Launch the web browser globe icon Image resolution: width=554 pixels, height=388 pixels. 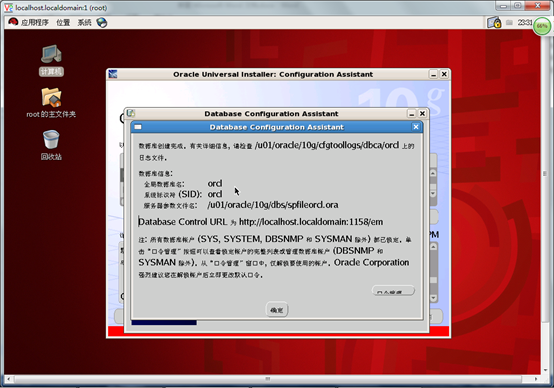(102, 23)
